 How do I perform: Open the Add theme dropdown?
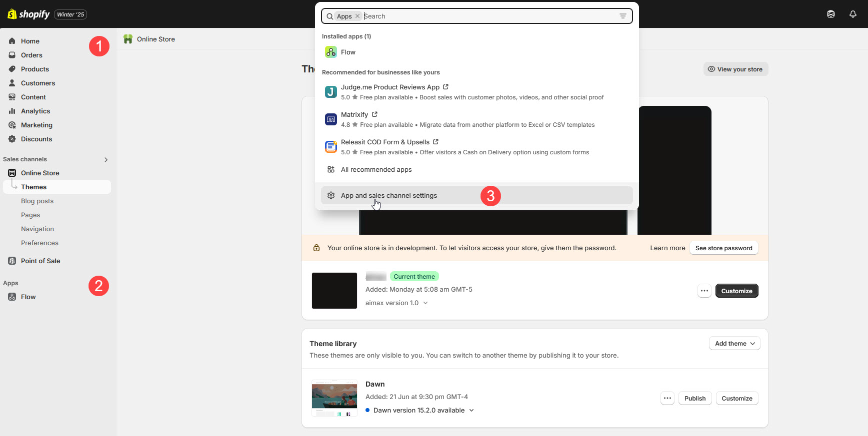coord(734,343)
